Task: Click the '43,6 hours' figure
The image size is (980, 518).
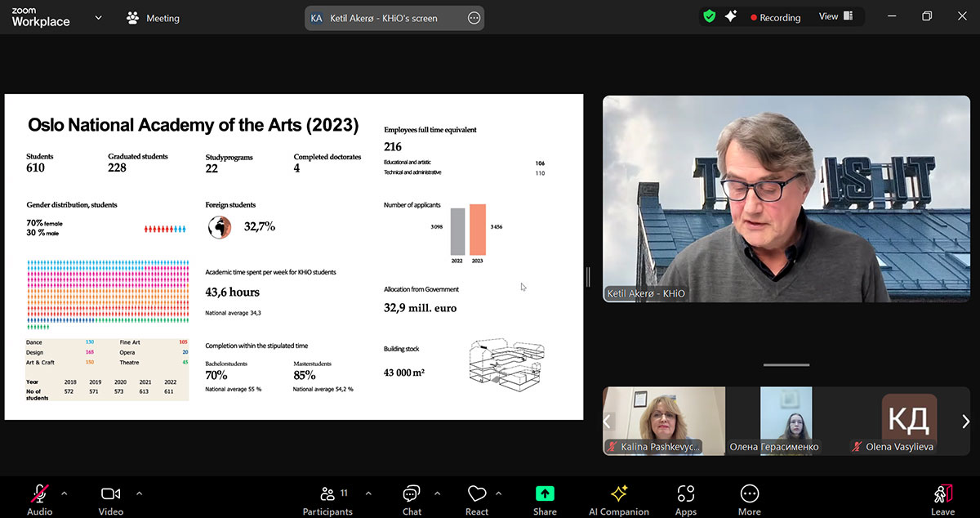Action: (233, 292)
